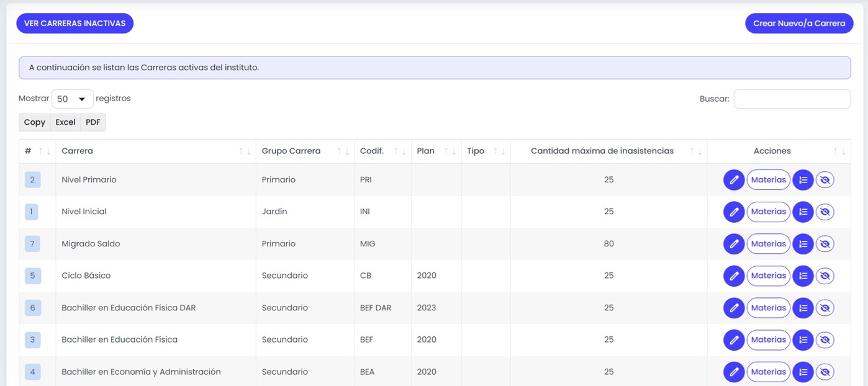Image resolution: width=868 pixels, height=386 pixels.
Task: Click list icon for Ciclo Básico
Action: 803,276
